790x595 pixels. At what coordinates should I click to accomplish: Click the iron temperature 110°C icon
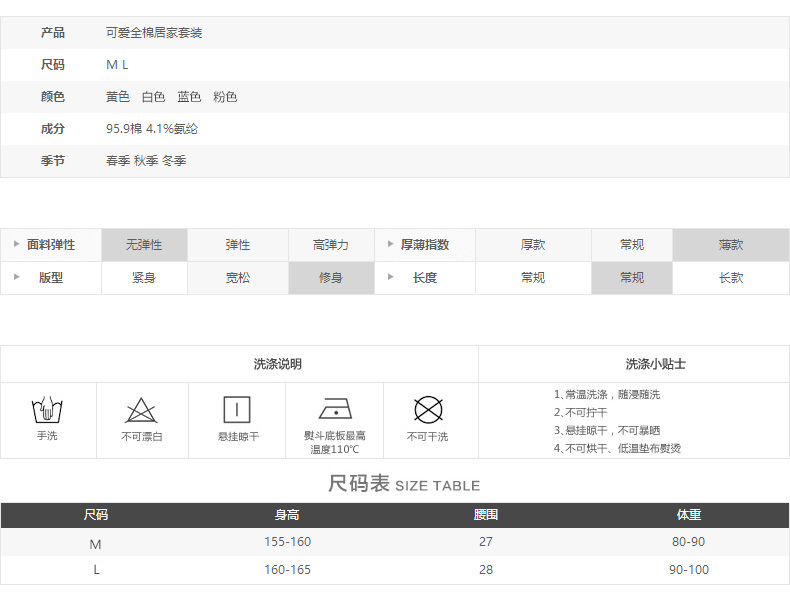(x=335, y=409)
